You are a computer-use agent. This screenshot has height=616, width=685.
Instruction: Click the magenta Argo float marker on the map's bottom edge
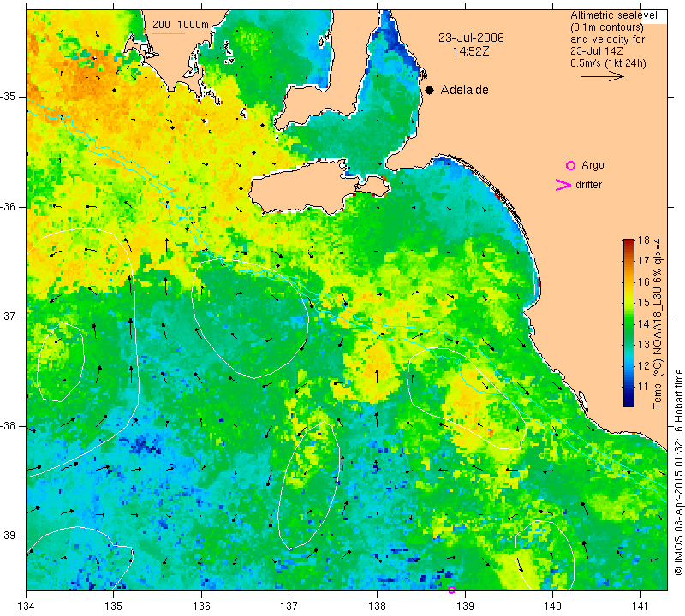(452, 589)
